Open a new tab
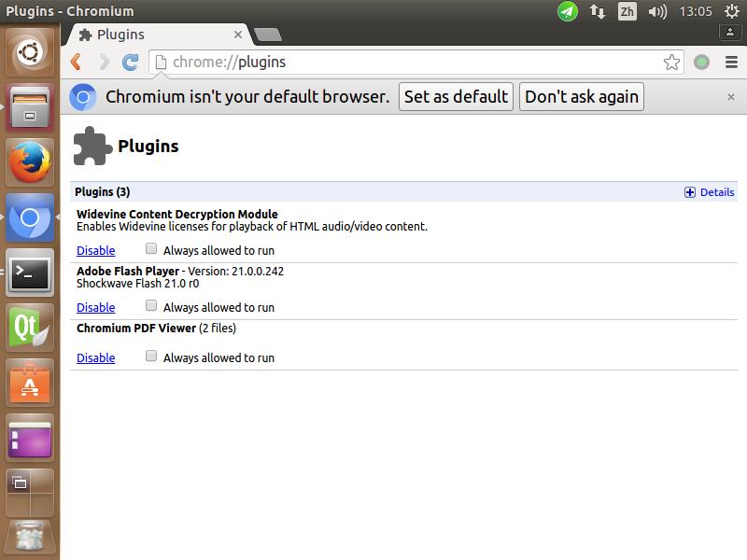The height and width of the screenshot is (560, 747). tap(268, 35)
